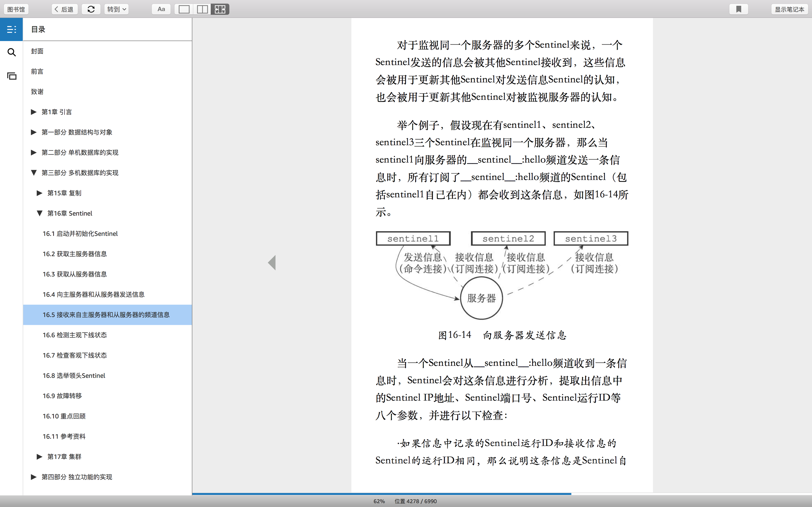This screenshot has width=812, height=507.
Task: Expand 第1章 引言 chapter
Action: coord(34,112)
